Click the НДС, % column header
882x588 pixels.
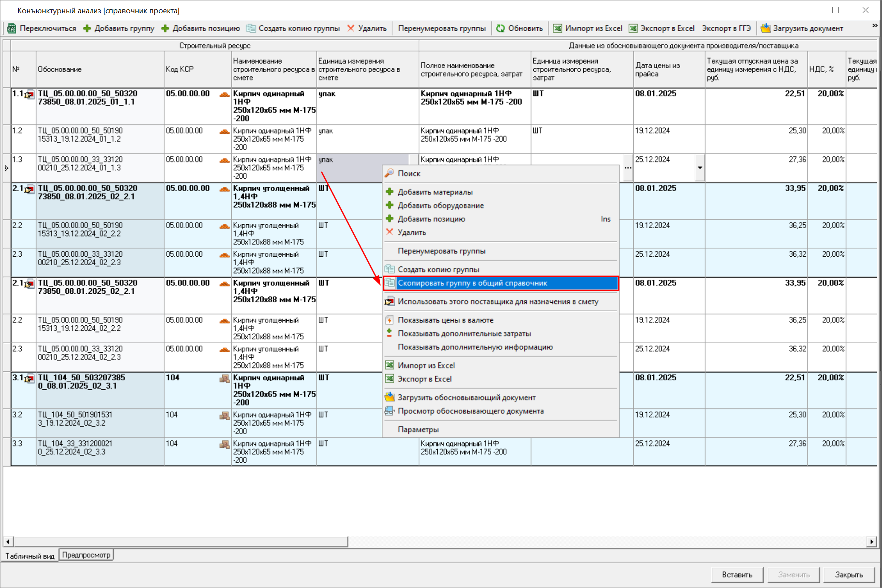[827, 70]
